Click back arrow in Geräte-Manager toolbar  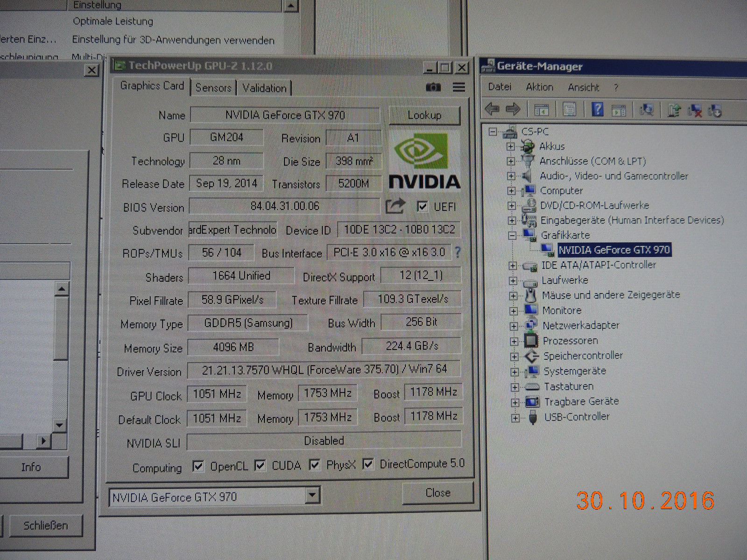click(493, 109)
